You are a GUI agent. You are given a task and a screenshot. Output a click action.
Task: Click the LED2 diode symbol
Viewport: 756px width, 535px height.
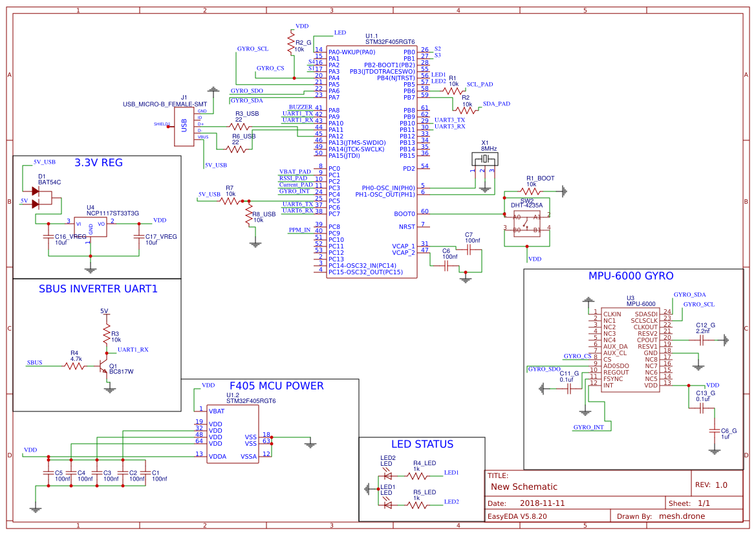(x=387, y=475)
